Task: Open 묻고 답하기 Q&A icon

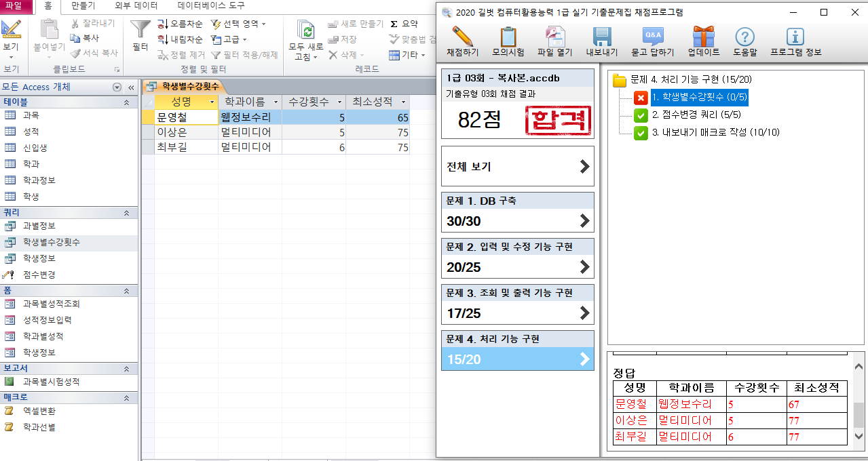Action: pos(652,37)
